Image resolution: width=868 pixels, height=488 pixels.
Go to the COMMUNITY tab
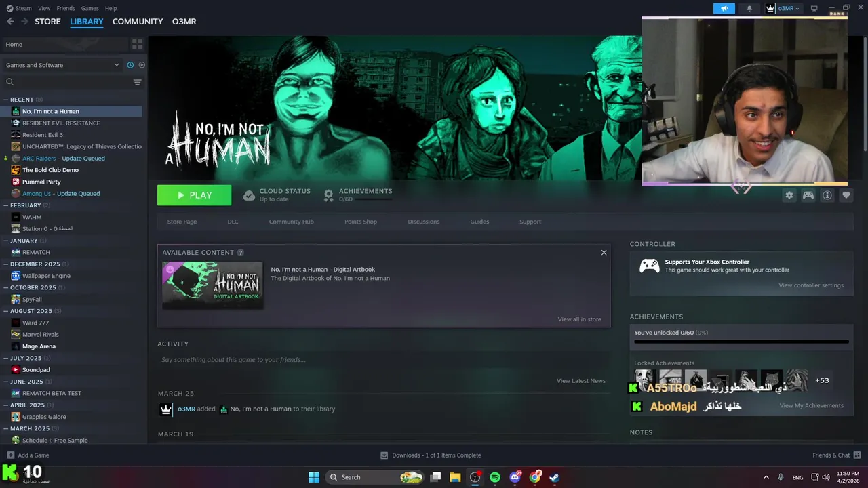click(x=138, y=22)
